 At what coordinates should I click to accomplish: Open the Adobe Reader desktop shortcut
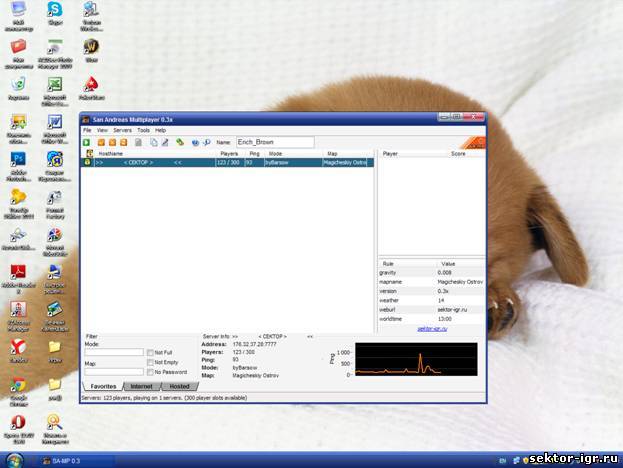click(18, 278)
